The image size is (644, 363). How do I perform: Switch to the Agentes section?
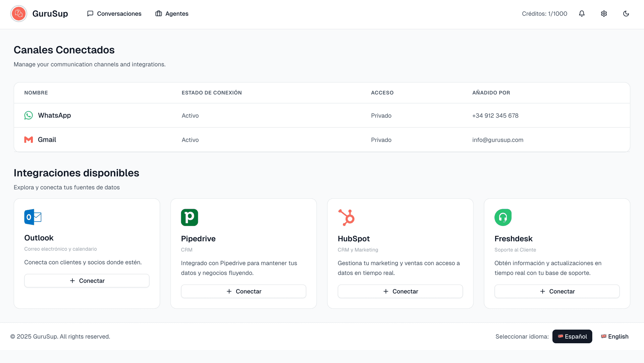(171, 13)
